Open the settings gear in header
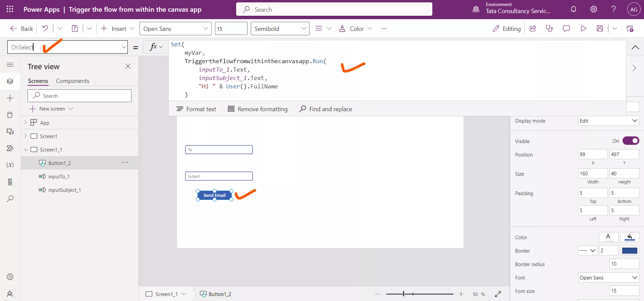The height and width of the screenshot is (301, 644). point(594,9)
